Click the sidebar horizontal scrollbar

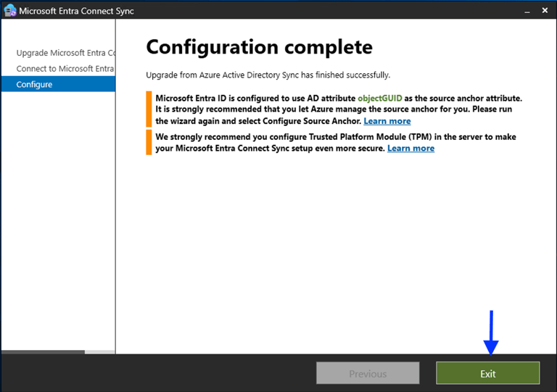pos(43,352)
